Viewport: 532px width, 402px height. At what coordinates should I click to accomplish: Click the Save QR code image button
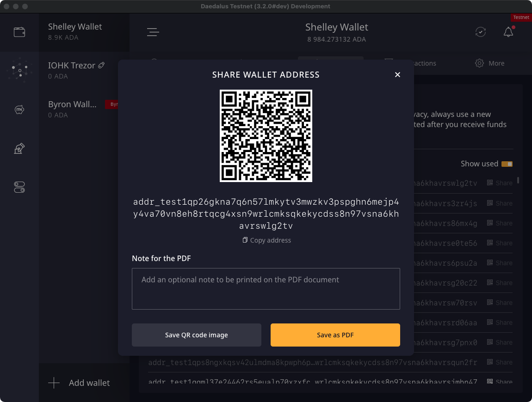196,335
